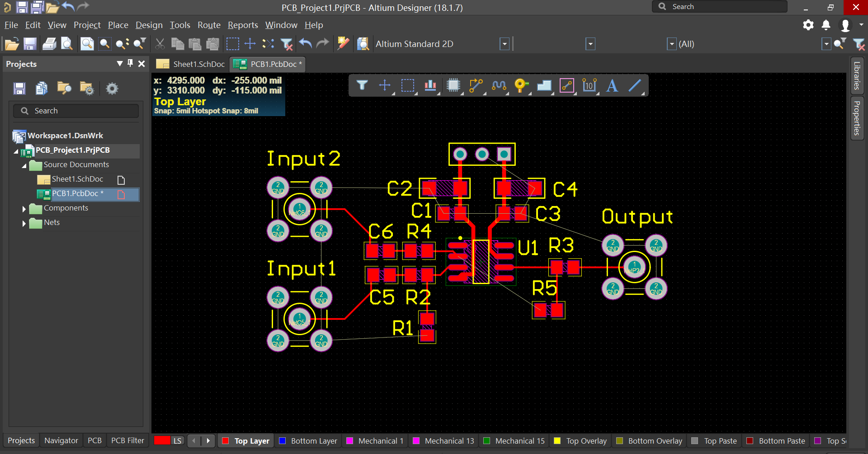The image size is (868, 454).
Task: Expand the Components folder
Action: [24, 209]
